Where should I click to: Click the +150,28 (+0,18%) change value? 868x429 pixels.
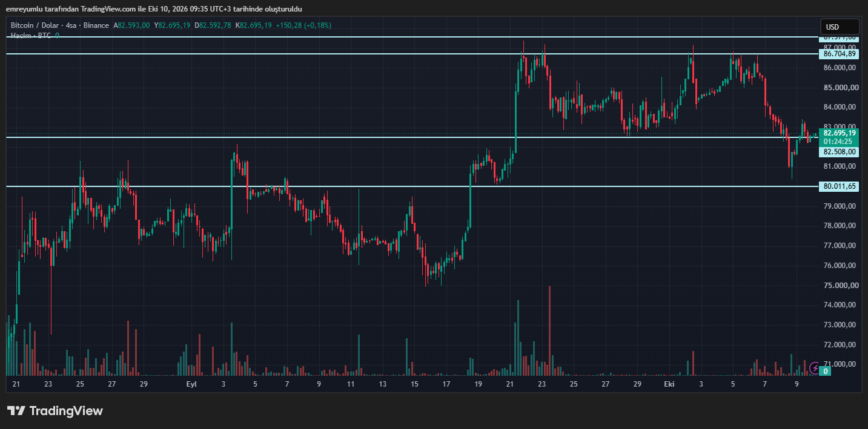point(303,25)
